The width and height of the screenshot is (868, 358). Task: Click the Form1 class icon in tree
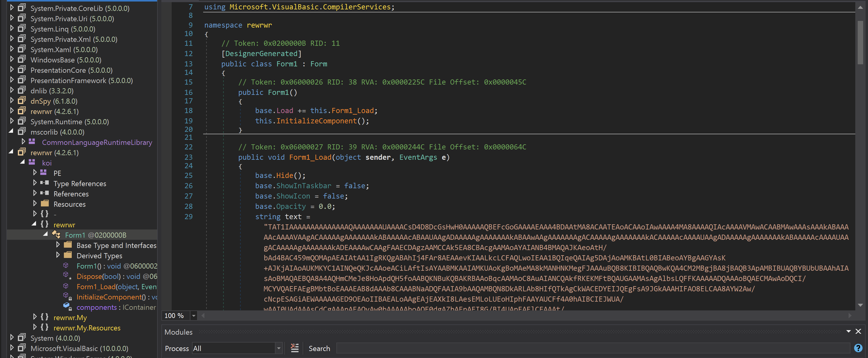pos(56,235)
